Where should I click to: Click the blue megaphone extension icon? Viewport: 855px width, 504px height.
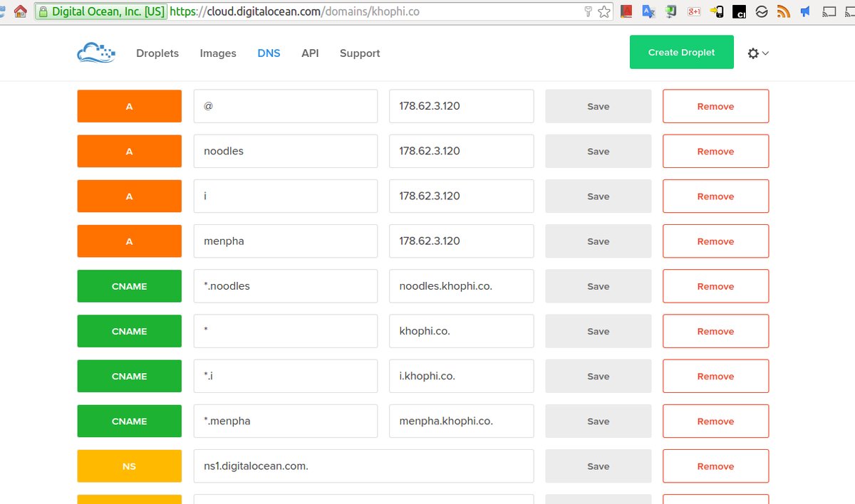[805, 11]
